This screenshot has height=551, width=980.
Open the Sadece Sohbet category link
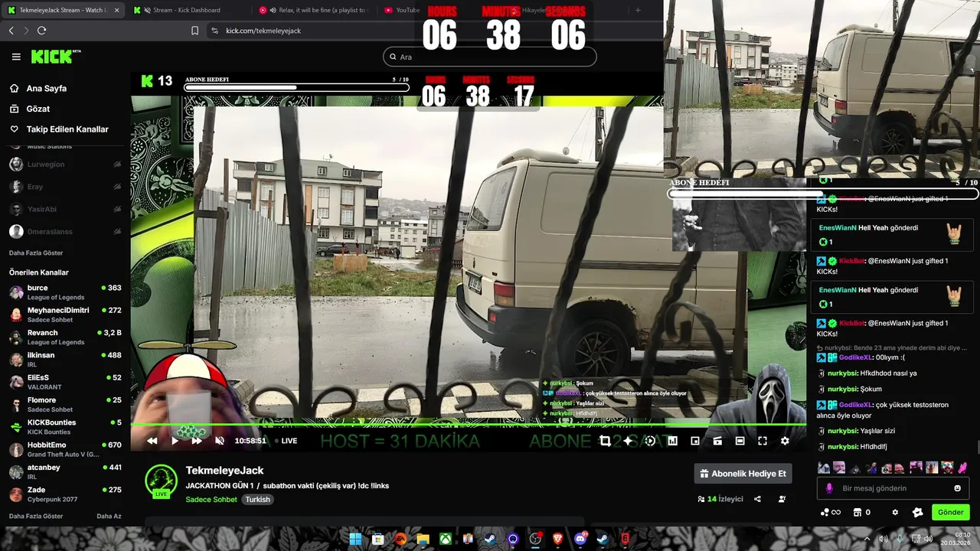tap(211, 500)
